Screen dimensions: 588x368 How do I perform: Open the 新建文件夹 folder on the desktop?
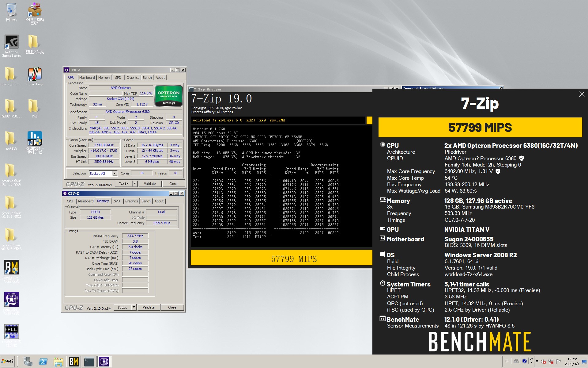tap(35, 44)
